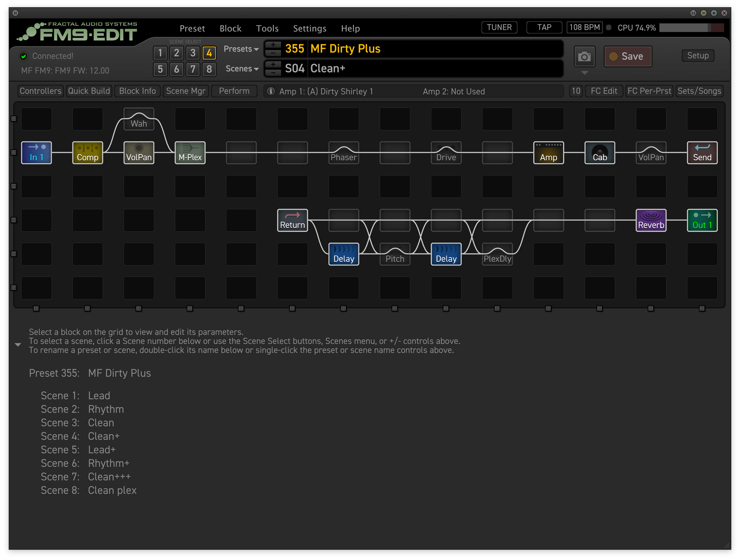
Task: Select scene 1 button
Action: click(160, 53)
